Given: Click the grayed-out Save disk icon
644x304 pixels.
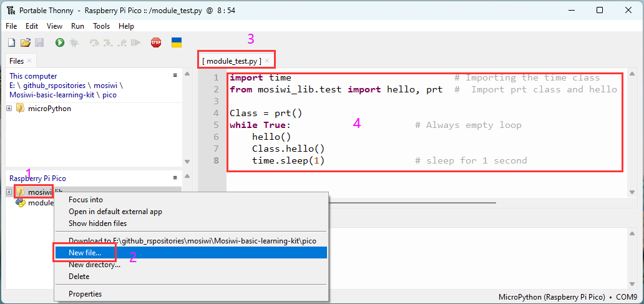Looking at the screenshot, I should pos(39,42).
